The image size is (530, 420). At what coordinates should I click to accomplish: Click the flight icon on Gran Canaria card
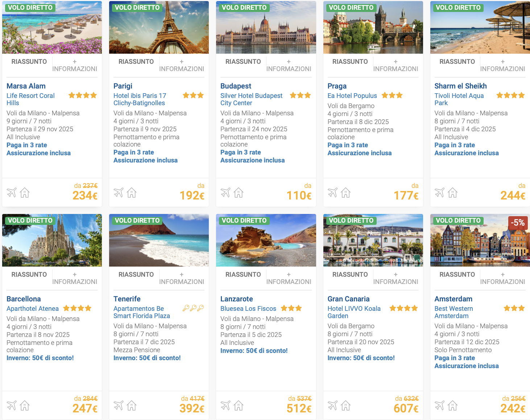tap(332, 405)
